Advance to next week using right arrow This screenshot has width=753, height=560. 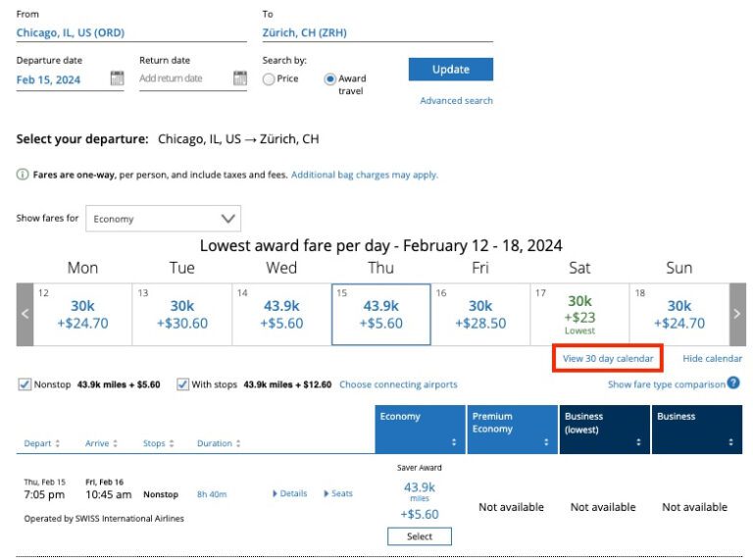[737, 314]
